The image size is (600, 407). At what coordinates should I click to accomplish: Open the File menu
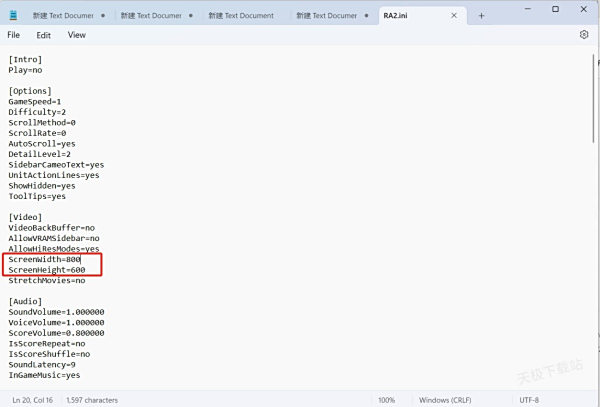point(14,35)
